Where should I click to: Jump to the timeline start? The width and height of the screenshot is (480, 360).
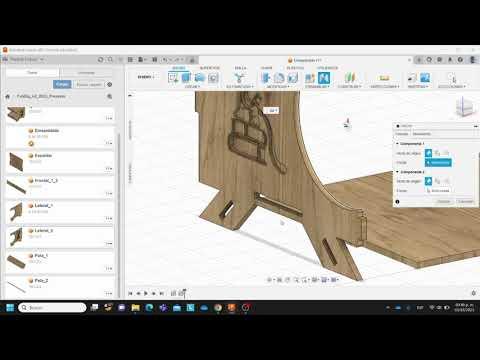[x=130, y=293]
